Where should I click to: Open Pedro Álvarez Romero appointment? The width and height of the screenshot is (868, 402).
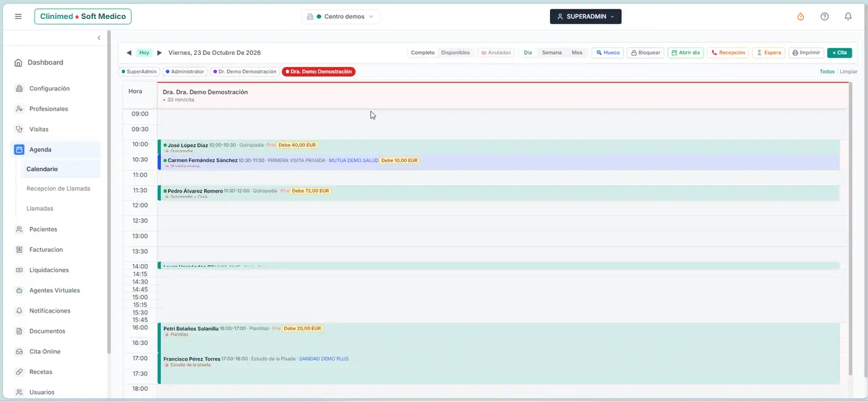498,193
